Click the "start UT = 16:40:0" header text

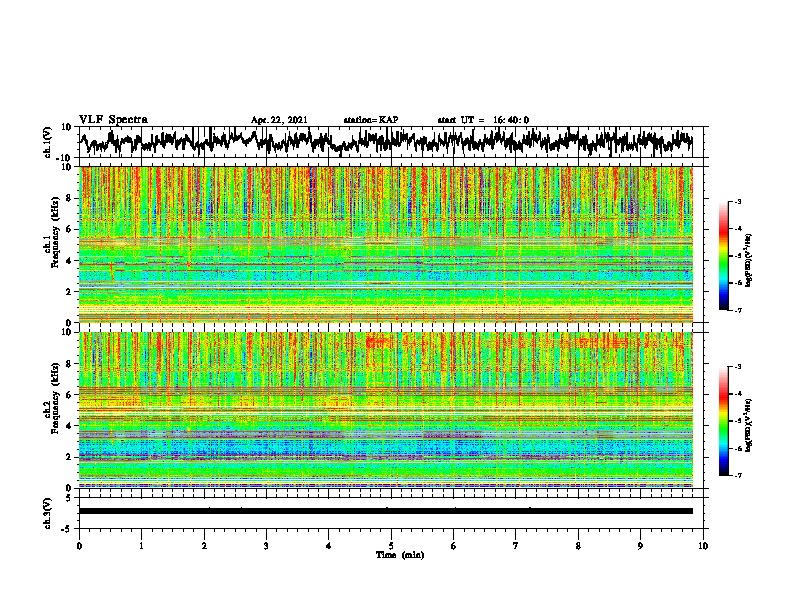coord(483,120)
